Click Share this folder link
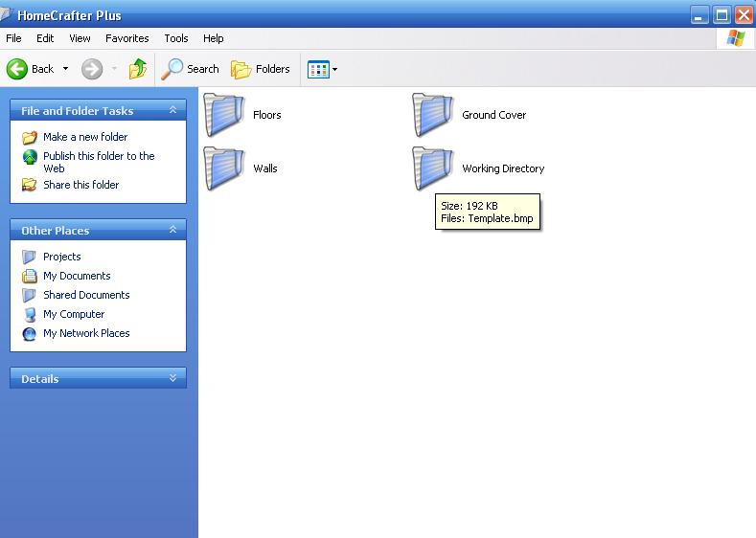 [x=81, y=185]
